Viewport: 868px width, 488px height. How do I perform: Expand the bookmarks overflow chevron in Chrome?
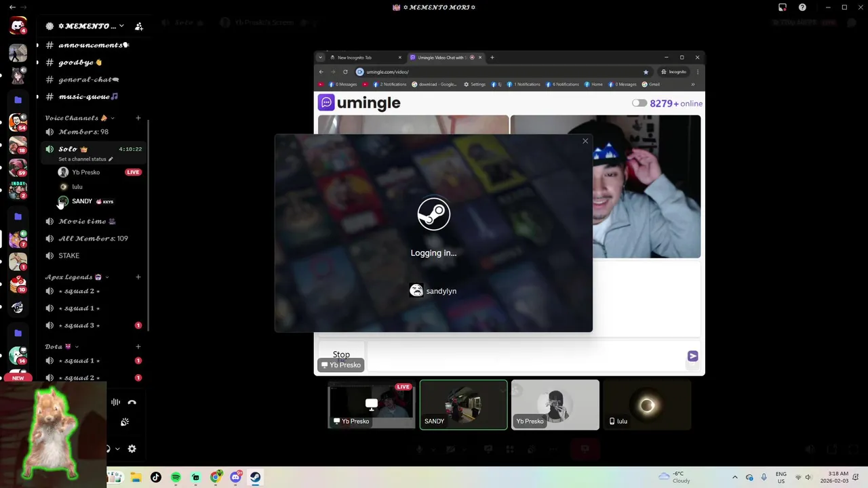(693, 85)
